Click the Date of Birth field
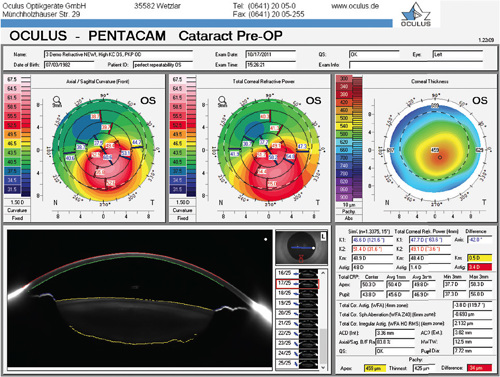Image resolution: width=500 pixels, height=377 pixels. [x=69, y=65]
